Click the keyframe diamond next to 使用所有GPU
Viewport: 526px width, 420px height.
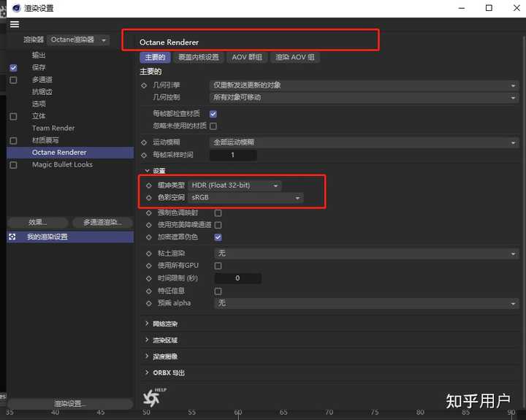[149, 266]
